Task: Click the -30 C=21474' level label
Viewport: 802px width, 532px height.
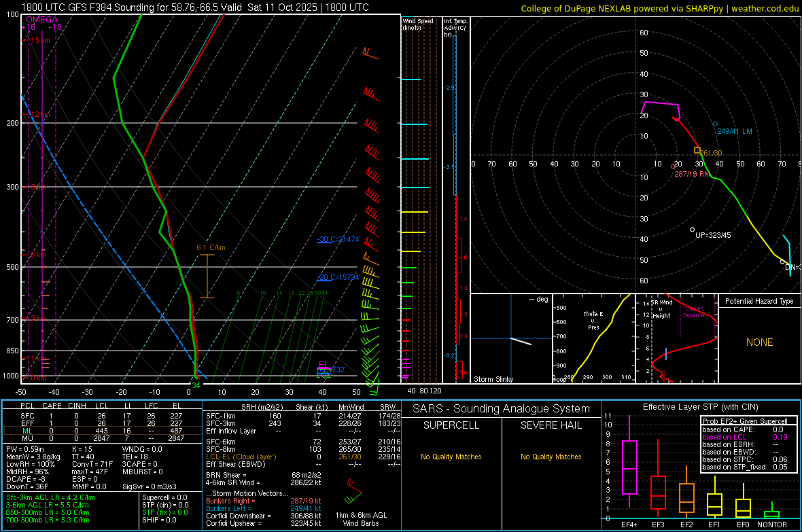Action: (x=338, y=239)
